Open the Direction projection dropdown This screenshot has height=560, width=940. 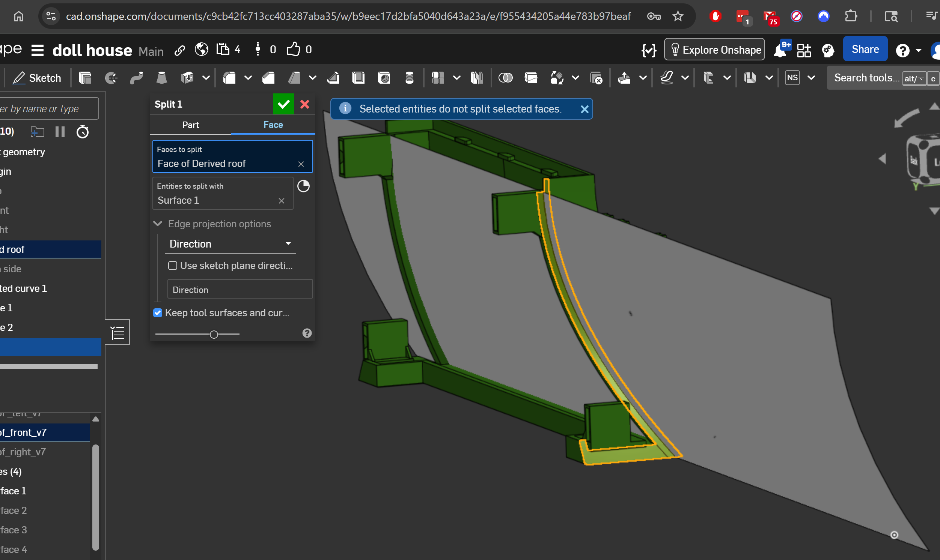click(x=230, y=244)
